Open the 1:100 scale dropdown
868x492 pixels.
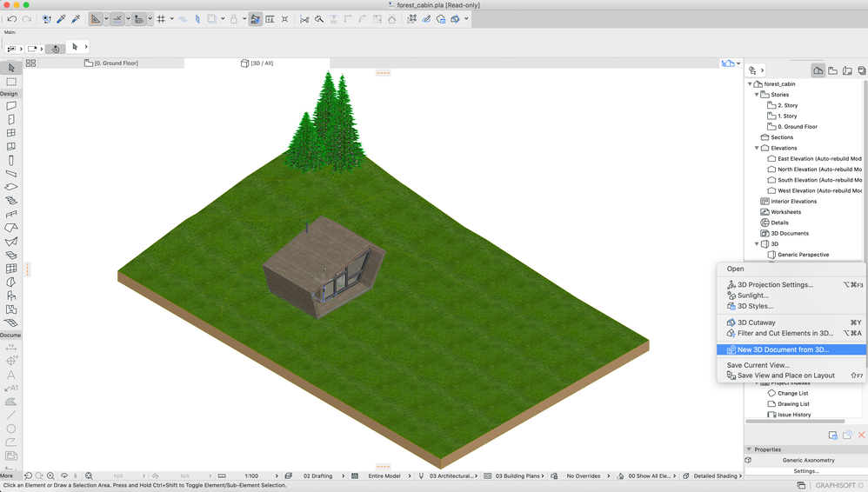(251, 476)
